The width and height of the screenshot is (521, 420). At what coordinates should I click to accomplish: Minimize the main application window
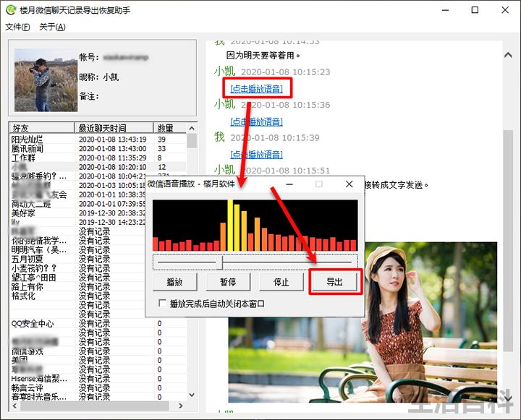445,10
